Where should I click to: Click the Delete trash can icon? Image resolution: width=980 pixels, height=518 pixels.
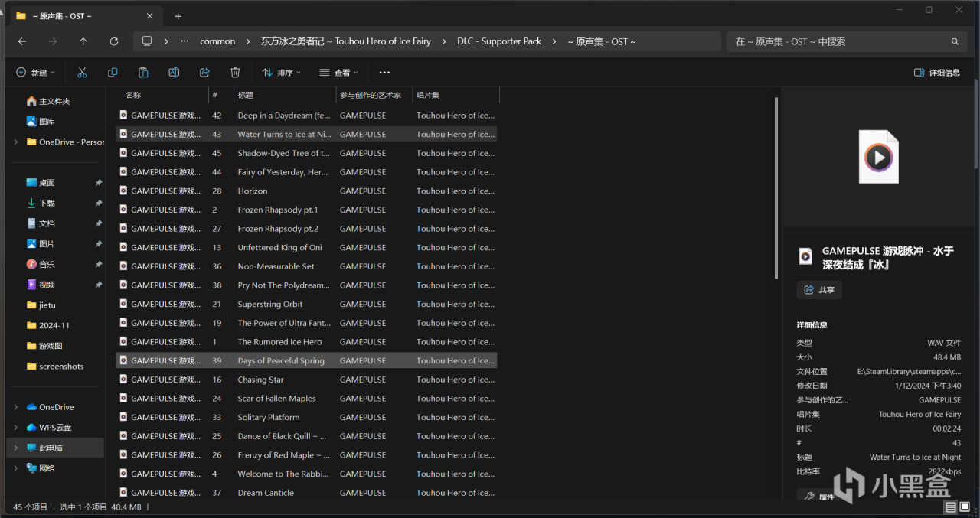point(235,73)
